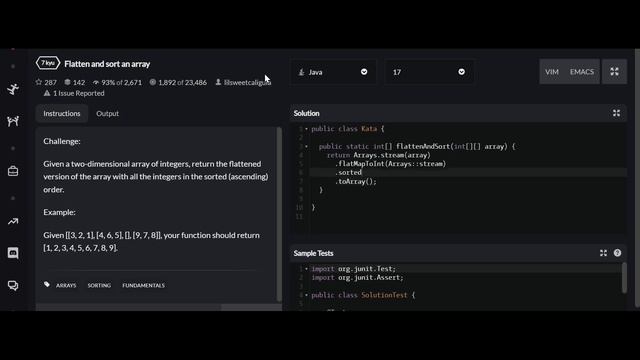Viewport: 640px width, 360px height.
Task: Open the discussions speech bubbles icon
Action: coord(13,285)
